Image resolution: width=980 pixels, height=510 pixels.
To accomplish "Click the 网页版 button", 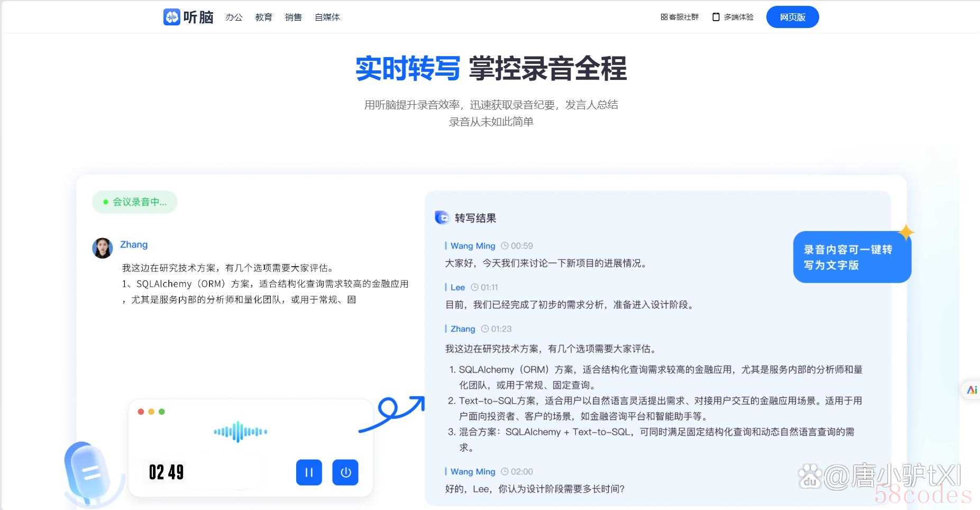I will tap(792, 17).
